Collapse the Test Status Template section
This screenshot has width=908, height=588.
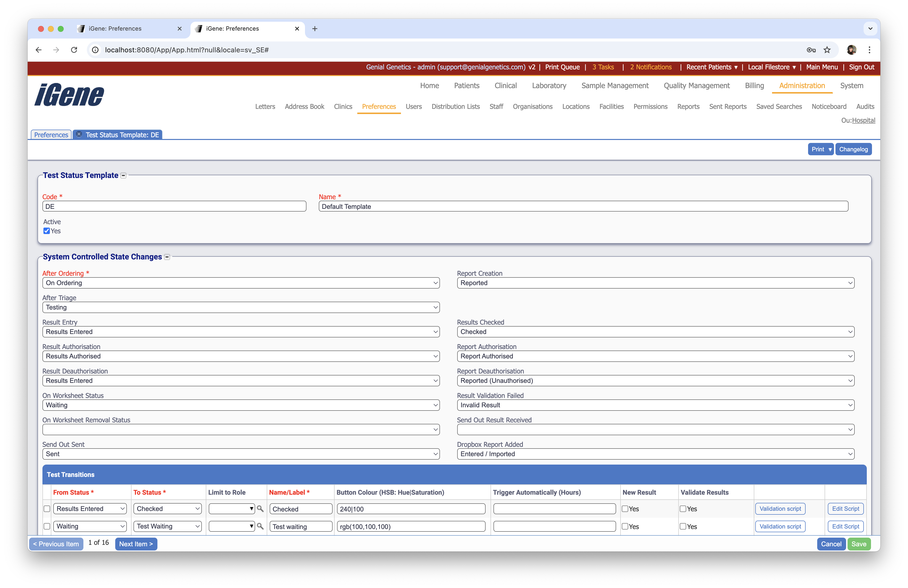(124, 176)
